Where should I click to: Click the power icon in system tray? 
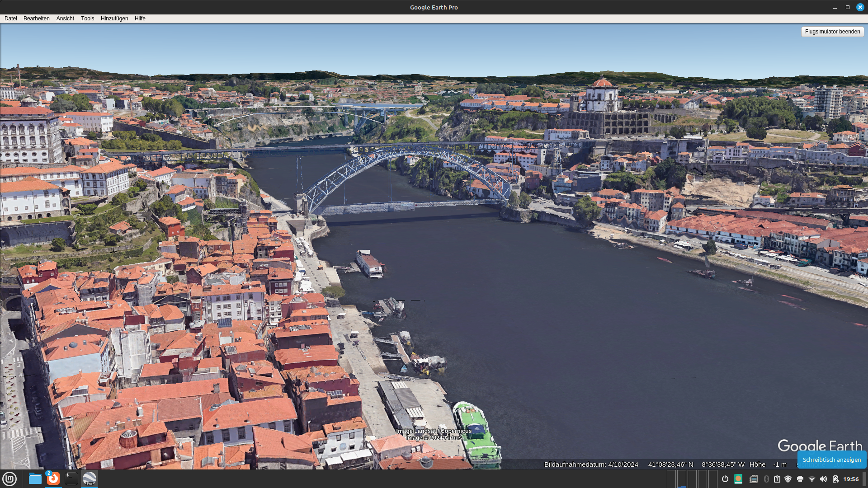(x=725, y=479)
